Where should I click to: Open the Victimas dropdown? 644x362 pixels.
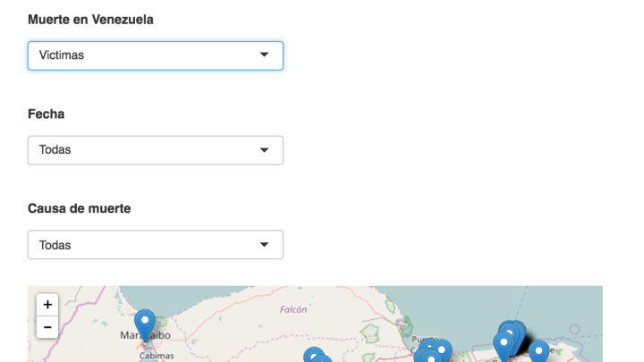click(156, 55)
